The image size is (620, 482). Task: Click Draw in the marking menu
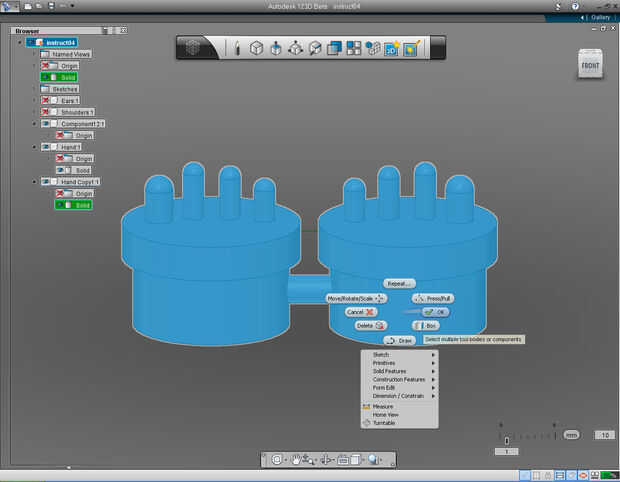pyautogui.click(x=399, y=340)
